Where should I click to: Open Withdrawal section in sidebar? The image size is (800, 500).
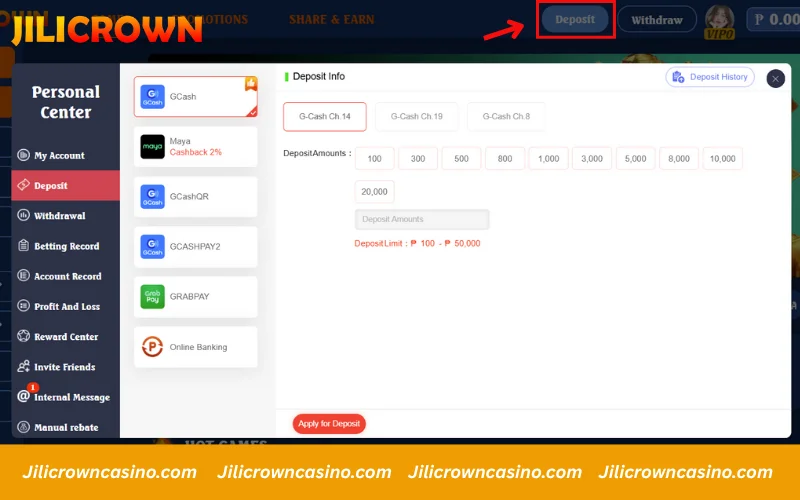click(65, 215)
